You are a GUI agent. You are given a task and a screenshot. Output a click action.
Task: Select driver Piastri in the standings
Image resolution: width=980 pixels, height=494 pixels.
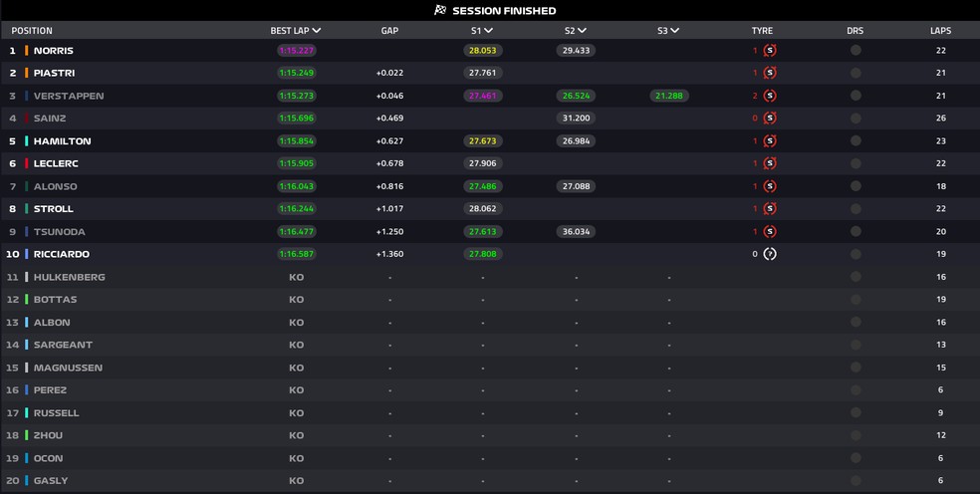pyautogui.click(x=54, y=74)
